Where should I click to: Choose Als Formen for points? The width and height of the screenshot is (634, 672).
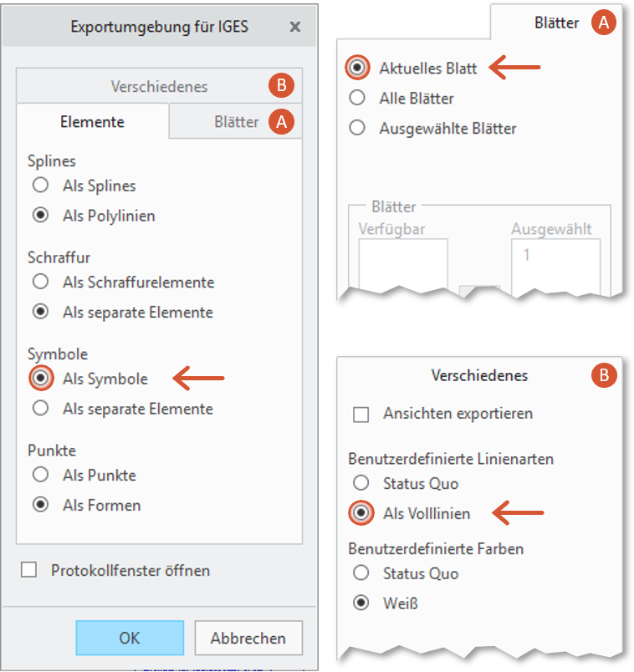[x=41, y=505]
